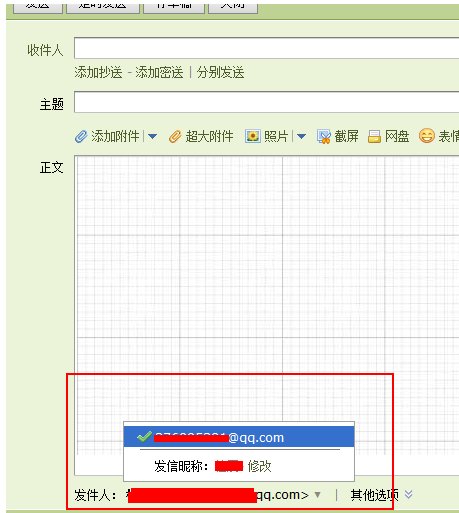Open the 发件人 sender dropdown arrow

318,495
